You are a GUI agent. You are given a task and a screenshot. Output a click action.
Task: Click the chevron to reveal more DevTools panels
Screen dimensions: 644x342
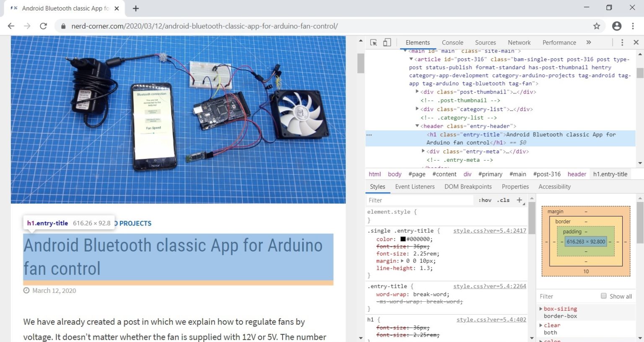pos(589,42)
